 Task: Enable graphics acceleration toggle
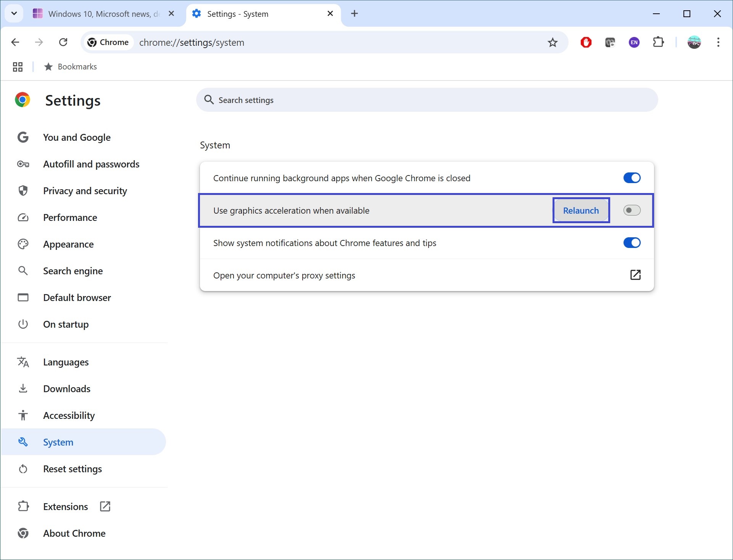(632, 211)
